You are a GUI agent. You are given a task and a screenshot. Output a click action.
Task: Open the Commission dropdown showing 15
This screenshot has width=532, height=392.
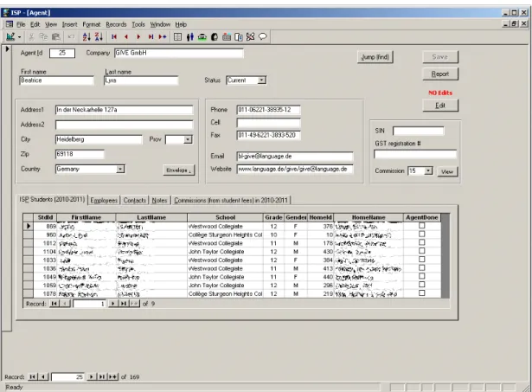[428, 170]
